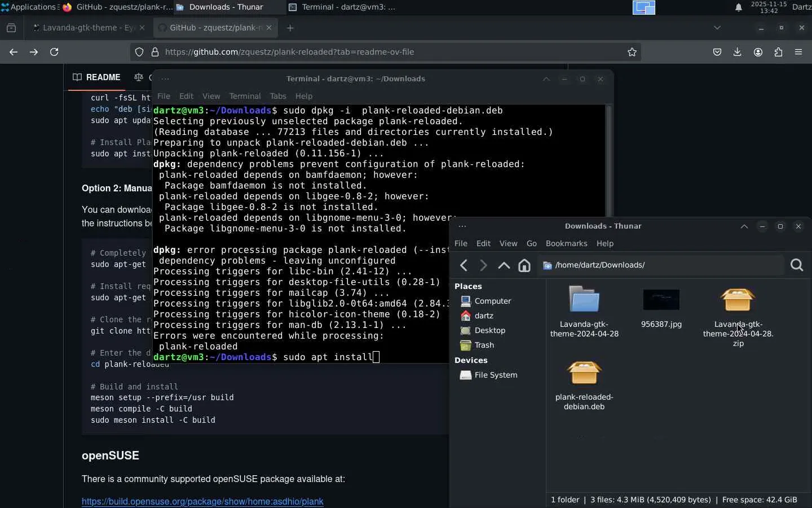
Task: Open Terminal Tabs menu
Action: tap(278, 97)
